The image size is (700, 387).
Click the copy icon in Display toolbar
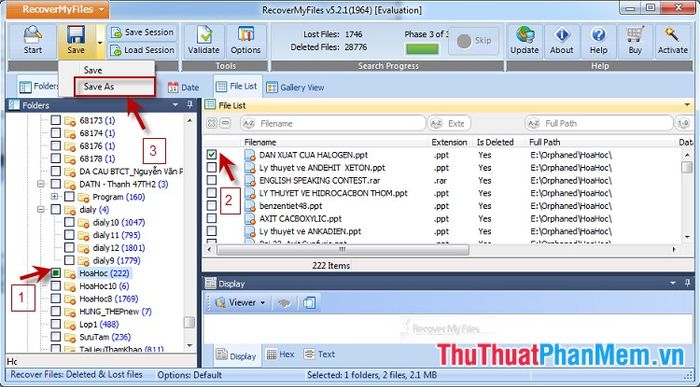pyautogui.click(x=309, y=303)
